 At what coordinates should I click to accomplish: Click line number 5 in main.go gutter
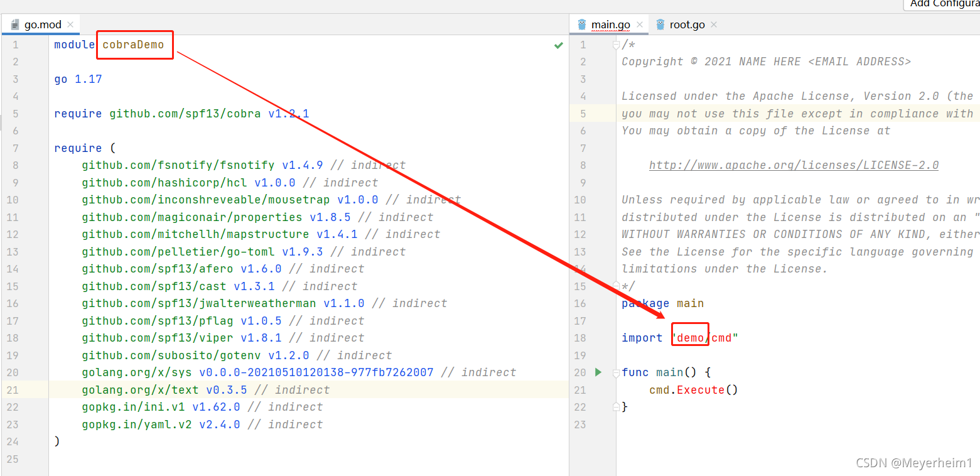[x=583, y=114]
